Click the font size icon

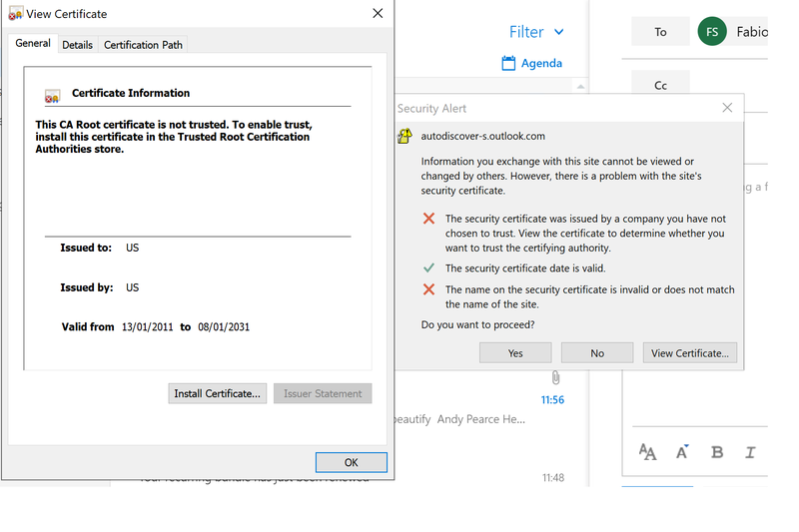coord(647,452)
